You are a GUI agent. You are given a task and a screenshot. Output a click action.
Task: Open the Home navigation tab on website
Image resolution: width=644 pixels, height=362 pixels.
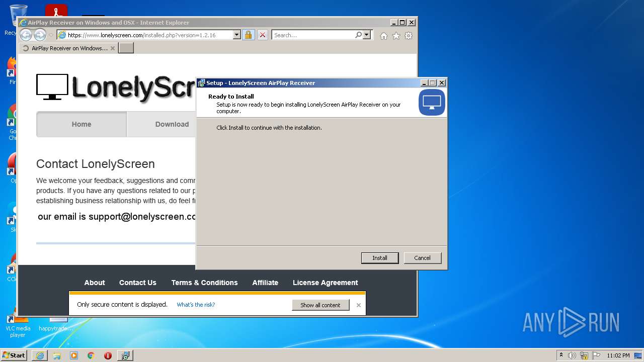[82, 124]
